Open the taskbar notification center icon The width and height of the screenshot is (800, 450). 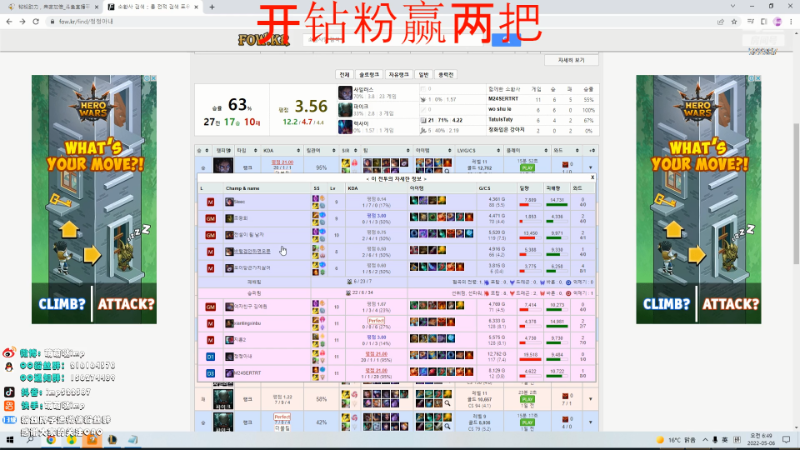click(786, 439)
